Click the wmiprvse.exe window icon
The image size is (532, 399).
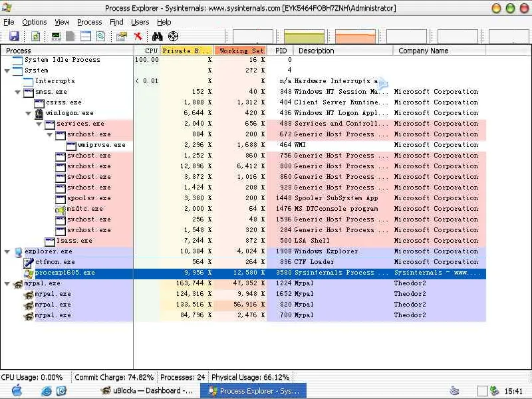point(71,145)
